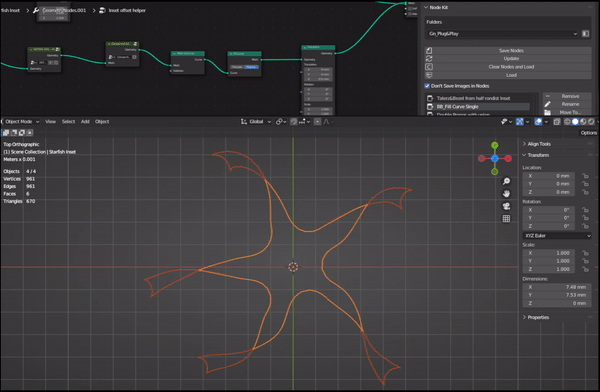Click Save Nodes button
Image resolution: width=600 pixels, height=392 pixels.
[508, 51]
